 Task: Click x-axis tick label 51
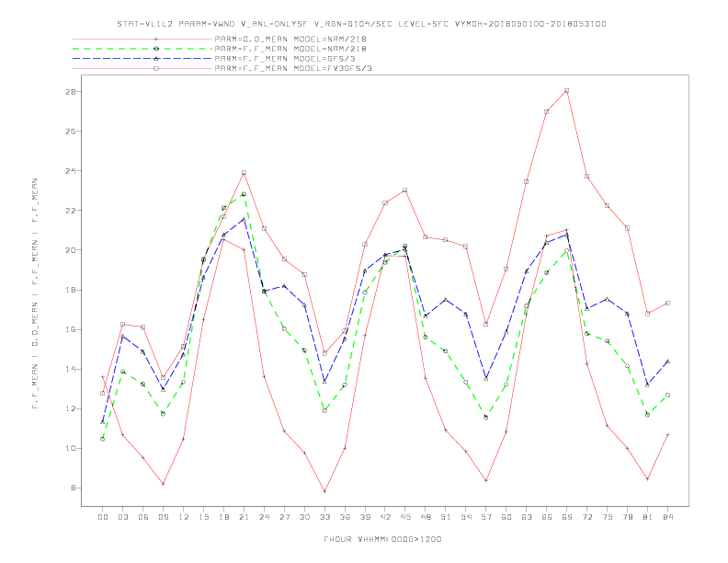(x=445, y=517)
